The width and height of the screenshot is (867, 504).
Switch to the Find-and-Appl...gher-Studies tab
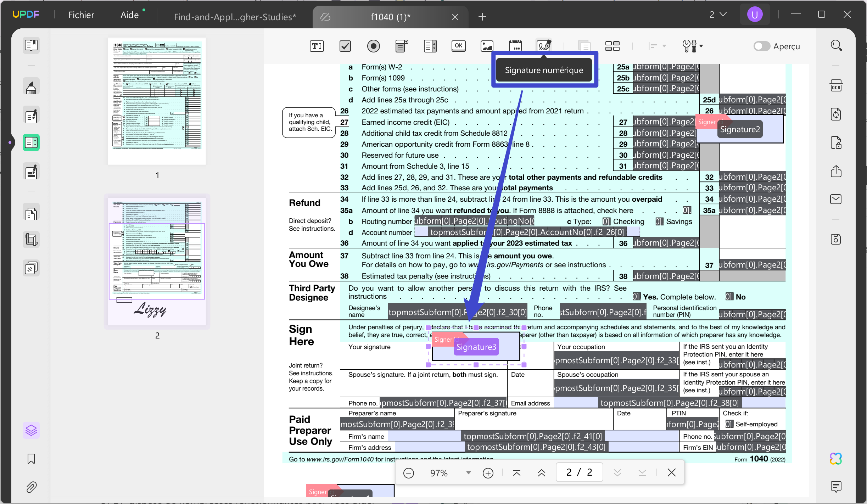[x=235, y=17]
